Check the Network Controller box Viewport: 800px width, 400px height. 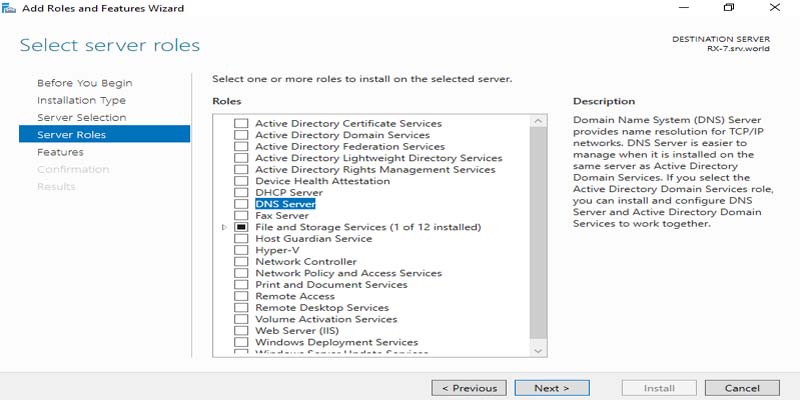pyautogui.click(x=241, y=262)
